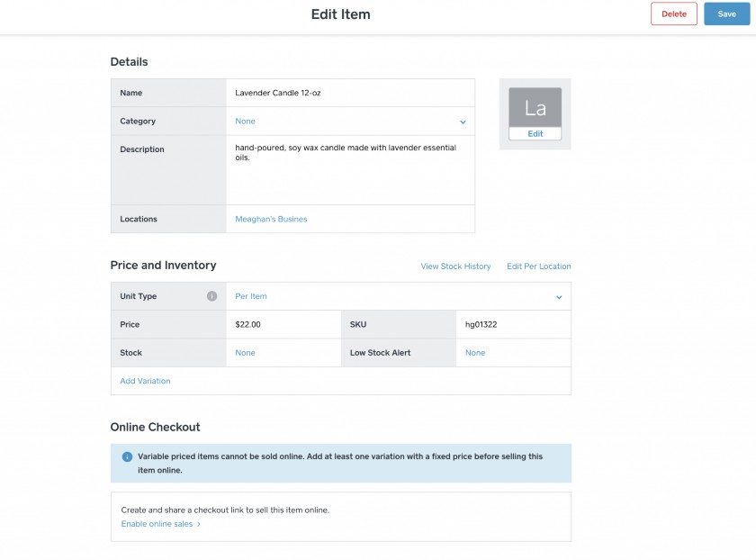The height and width of the screenshot is (560, 756).
Task: Click the Unit Type info icon
Action: click(211, 296)
